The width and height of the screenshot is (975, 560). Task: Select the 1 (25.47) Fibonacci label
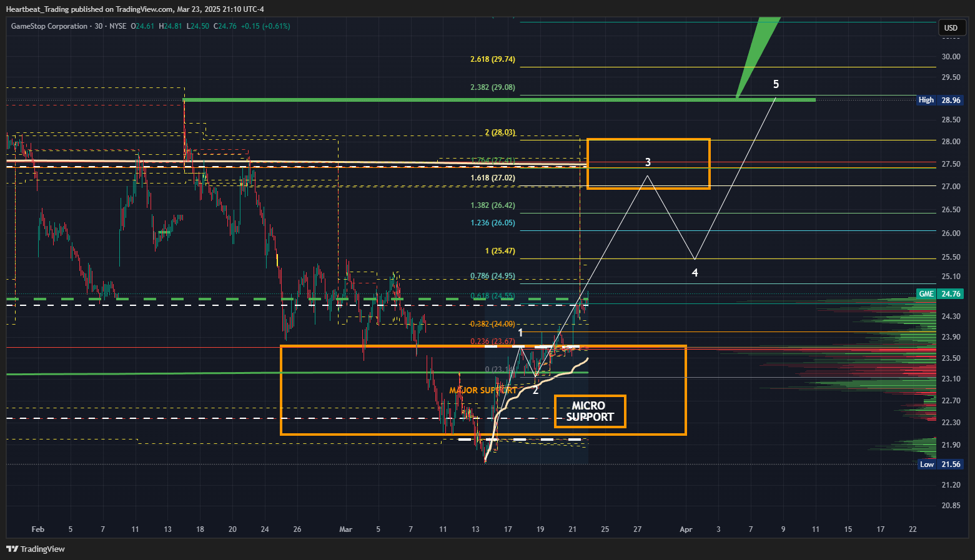tap(500, 251)
